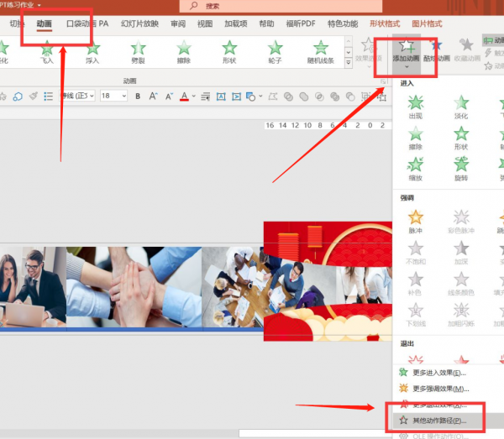The width and height of the screenshot is (504, 439).
Task: Click 更多进入效果(E) menu entry
Action: (439, 373)
